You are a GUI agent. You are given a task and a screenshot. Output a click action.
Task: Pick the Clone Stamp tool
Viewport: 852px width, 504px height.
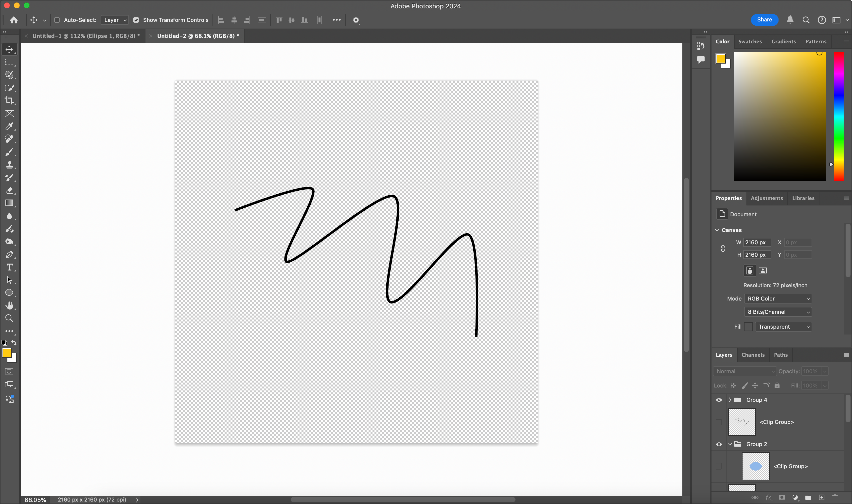[x=9, y=165]
